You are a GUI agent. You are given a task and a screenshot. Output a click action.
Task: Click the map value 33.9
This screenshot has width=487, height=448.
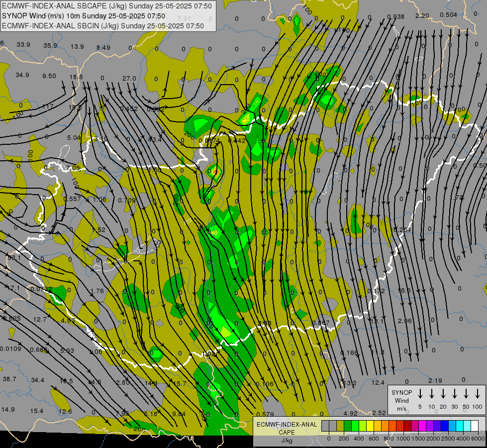point(23,45)
